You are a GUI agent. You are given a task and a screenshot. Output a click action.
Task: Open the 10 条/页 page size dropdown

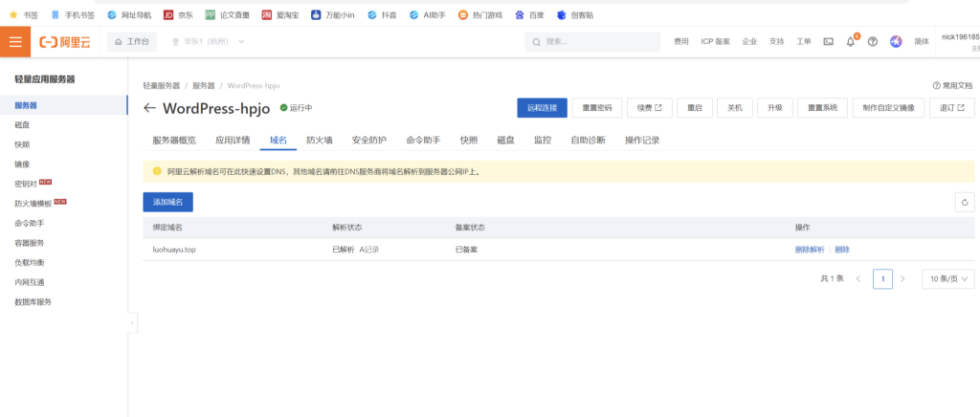coord(947,278)
